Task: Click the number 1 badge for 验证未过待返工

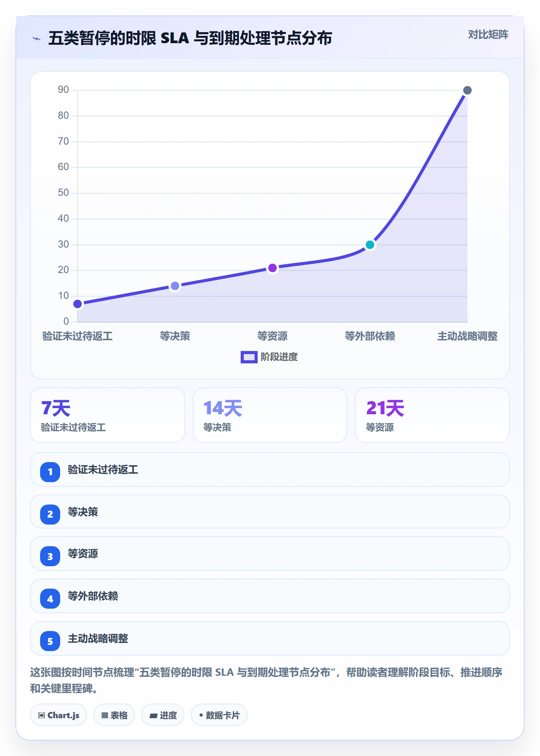Action: 50,472
